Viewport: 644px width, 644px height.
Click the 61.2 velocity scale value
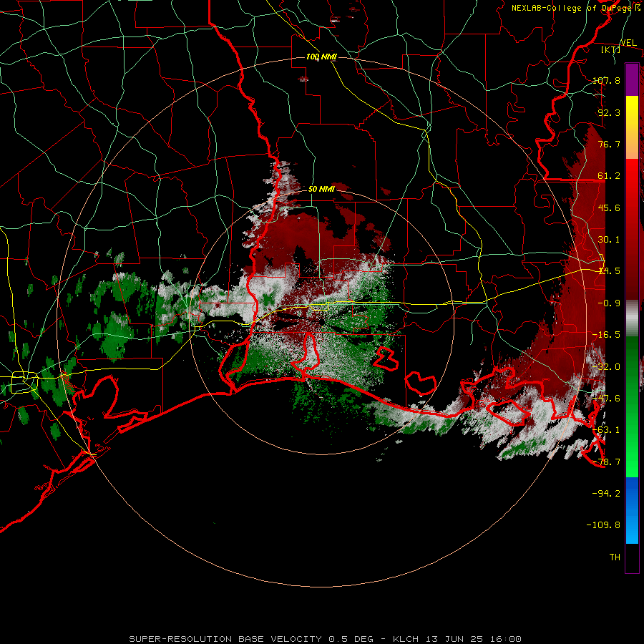tap(609, 176)
